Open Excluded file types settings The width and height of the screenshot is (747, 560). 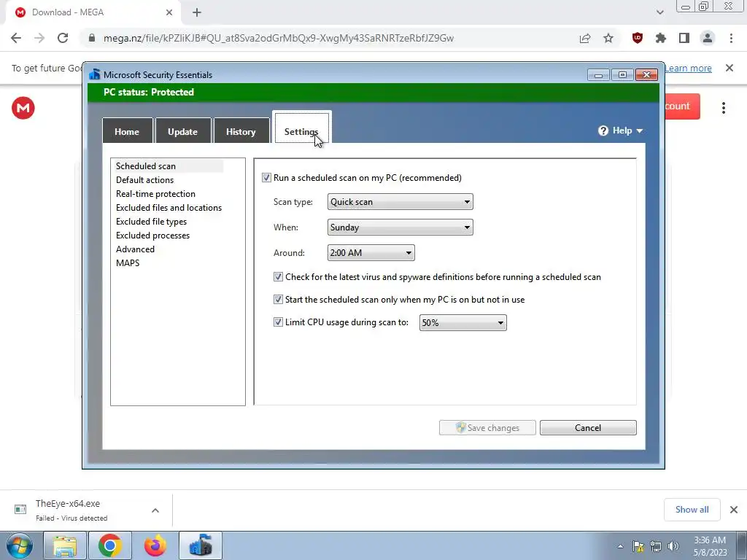pyautogui.click(x=151, y=222)
